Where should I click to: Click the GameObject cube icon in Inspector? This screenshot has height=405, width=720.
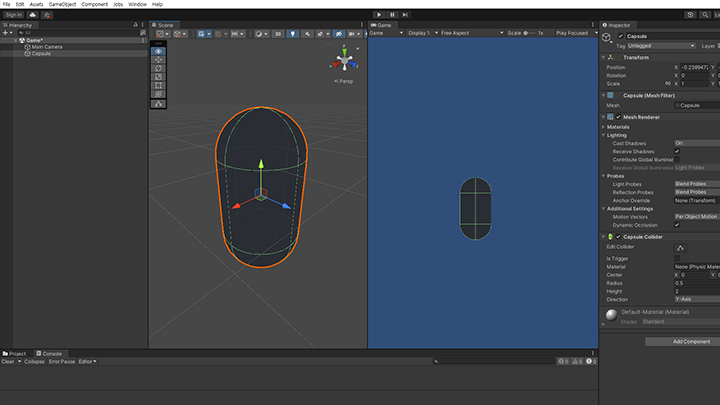[x=607, y=38]
